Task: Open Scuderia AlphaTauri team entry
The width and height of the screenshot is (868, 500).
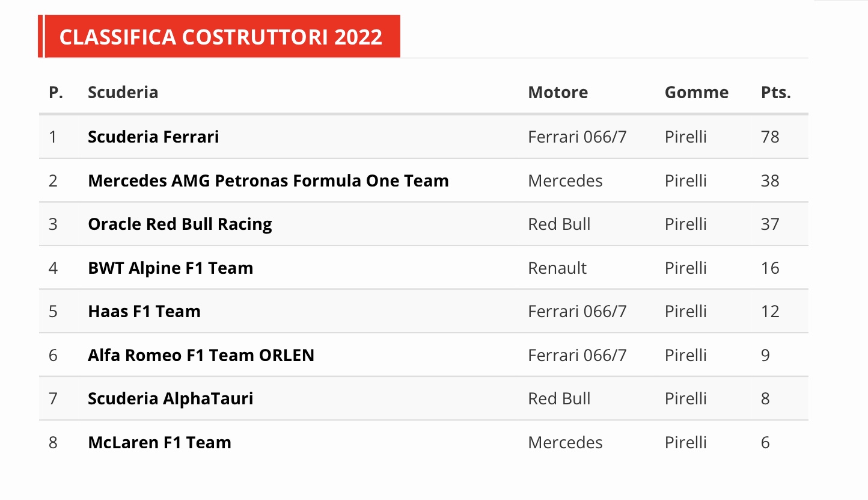Action: (170, 398)
